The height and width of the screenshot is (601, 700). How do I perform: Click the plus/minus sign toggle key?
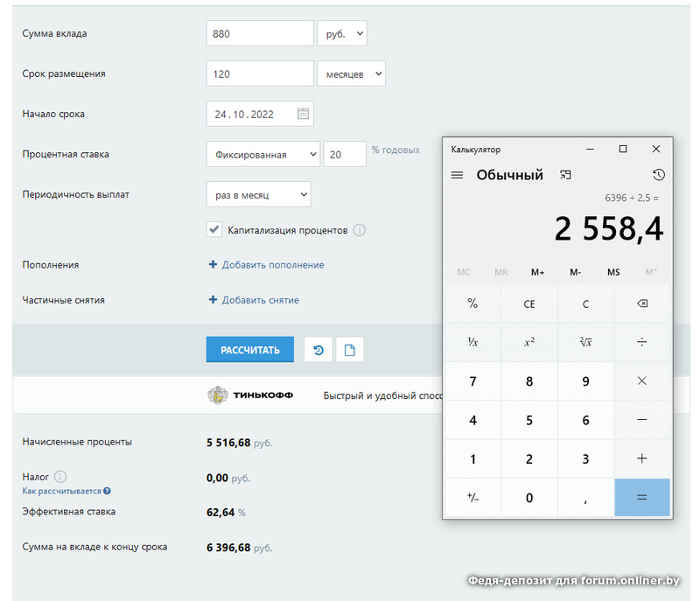(x=472, y=498)
